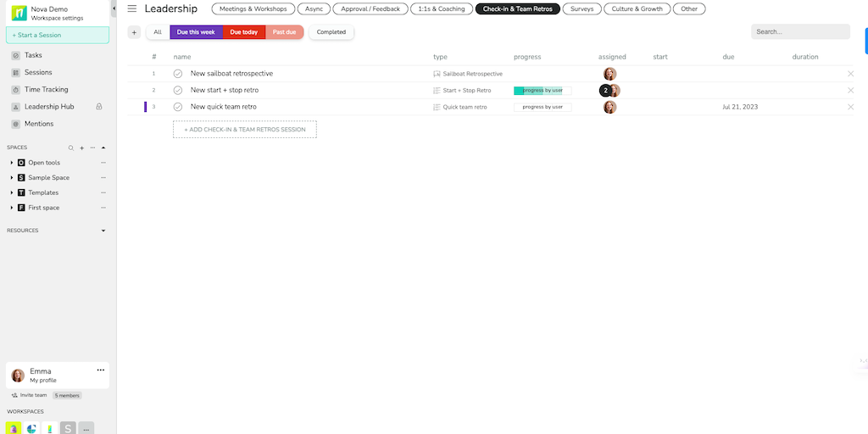868x434 pixels.
Task: Filter sessions by Past due
Action: (285, 32)
